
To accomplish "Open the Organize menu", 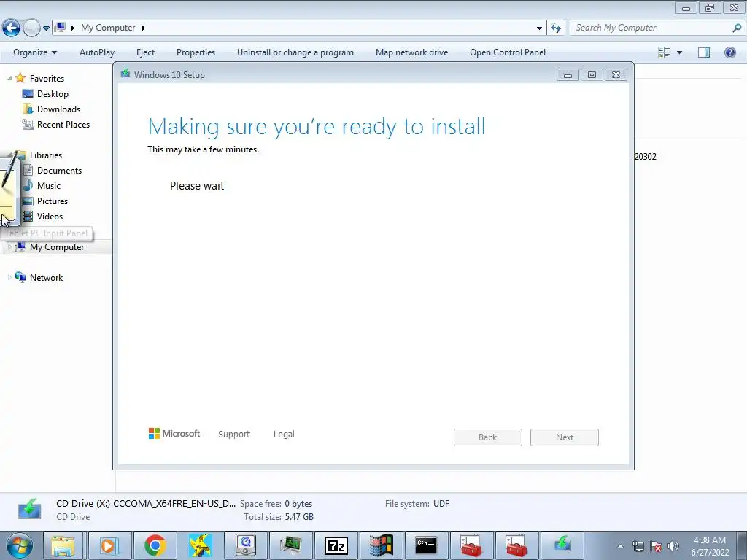I will click(35, 52).
